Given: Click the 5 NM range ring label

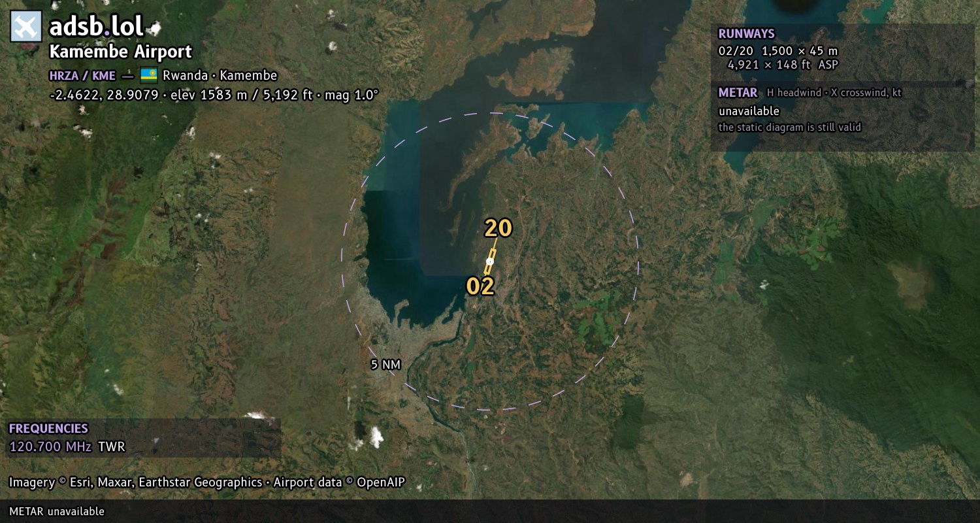Looking at the screenshot, I should 385,365.
